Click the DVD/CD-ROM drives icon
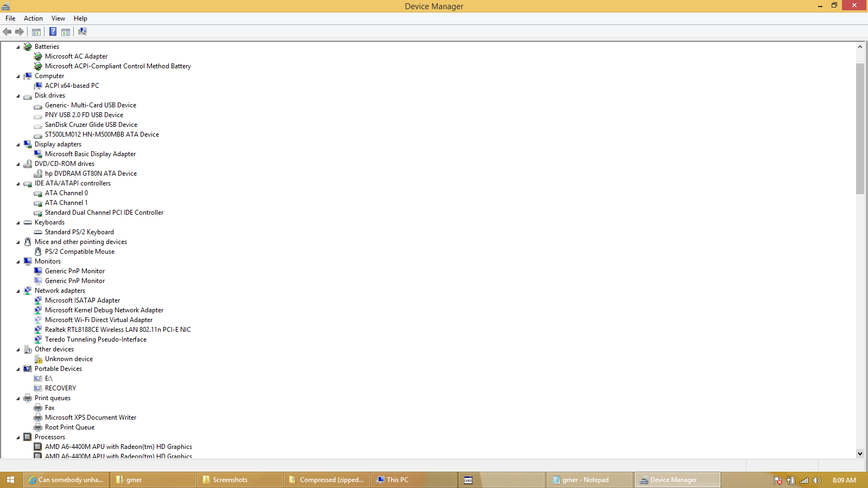Screen dimensions: 868x488 coord(28,164)
